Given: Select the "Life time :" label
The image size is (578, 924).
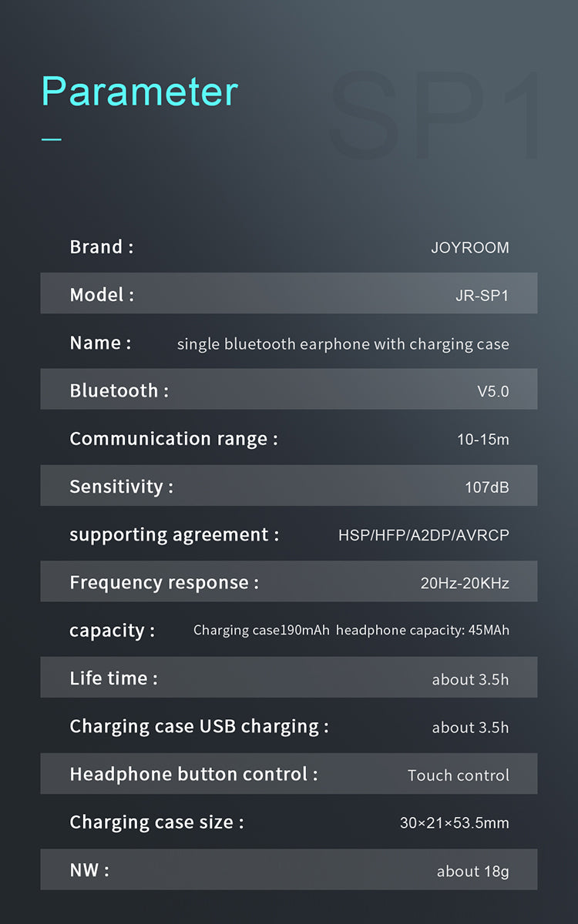Looking at the screenshot, I should [113, 678].
